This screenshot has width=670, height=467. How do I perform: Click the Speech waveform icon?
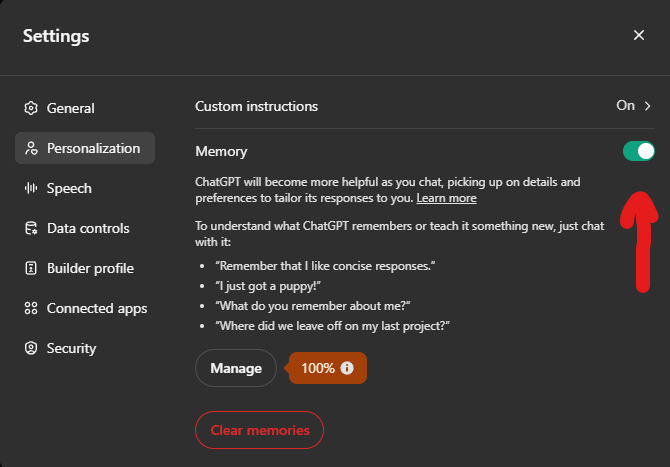click(31, 188)
